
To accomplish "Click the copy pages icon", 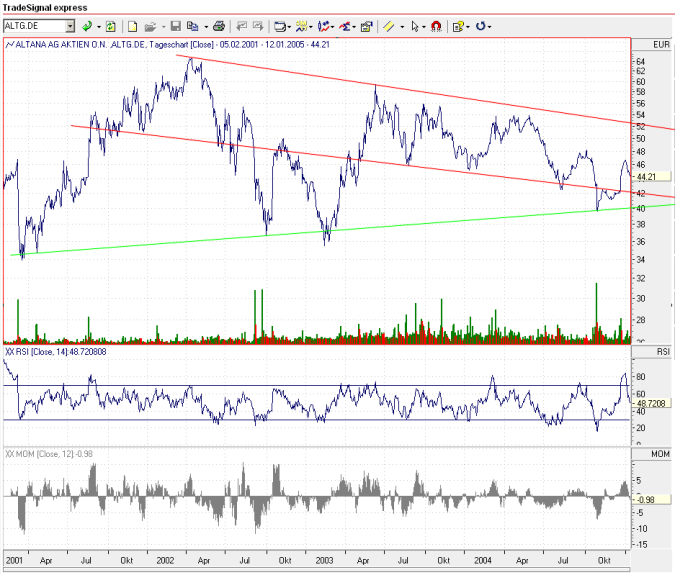I will [x=192, y=26].
